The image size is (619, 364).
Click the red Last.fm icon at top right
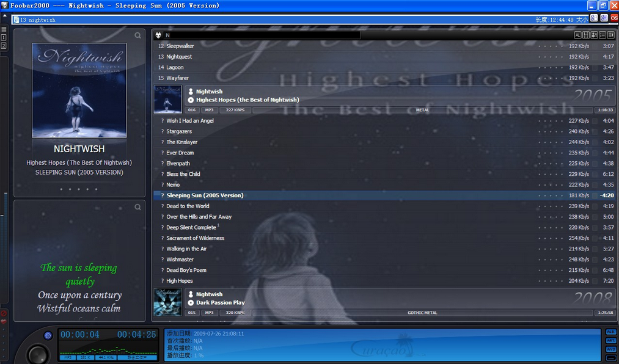614,18
